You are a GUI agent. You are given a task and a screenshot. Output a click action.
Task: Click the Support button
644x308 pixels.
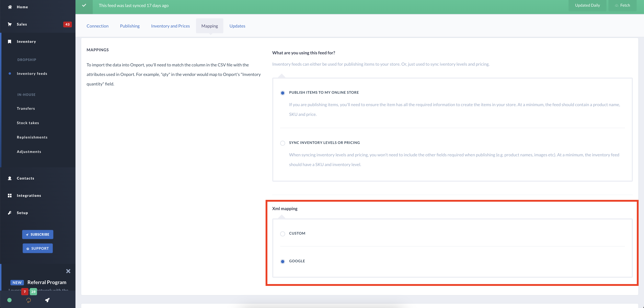[38, 248]
